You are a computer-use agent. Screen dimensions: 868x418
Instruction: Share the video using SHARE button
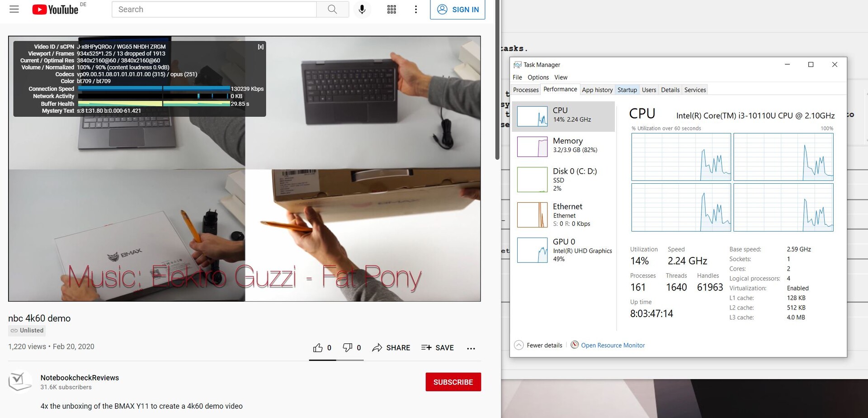(391, 347)
